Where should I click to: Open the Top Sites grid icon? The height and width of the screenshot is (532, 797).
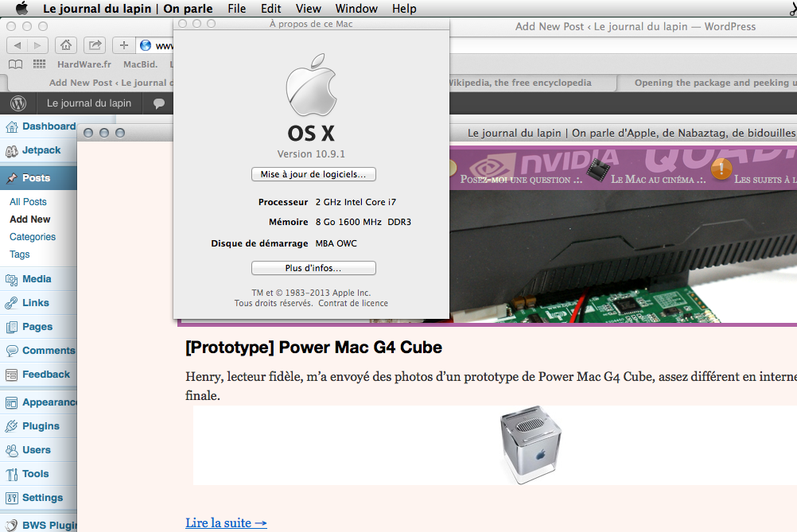click(39, 64)
